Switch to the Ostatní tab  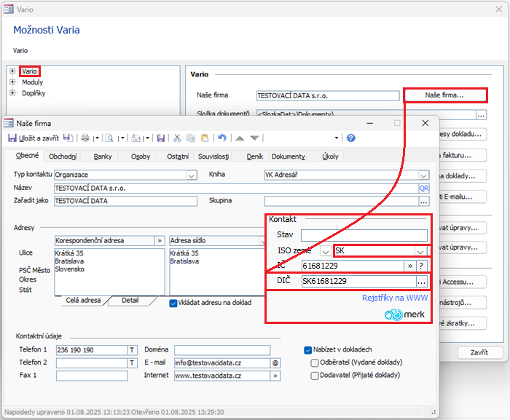pos(178,156)
